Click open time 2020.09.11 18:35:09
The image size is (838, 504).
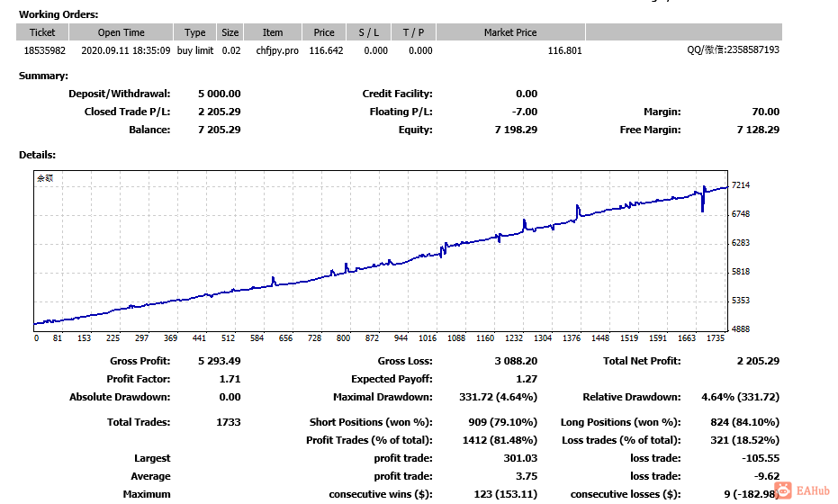[126, 50]
